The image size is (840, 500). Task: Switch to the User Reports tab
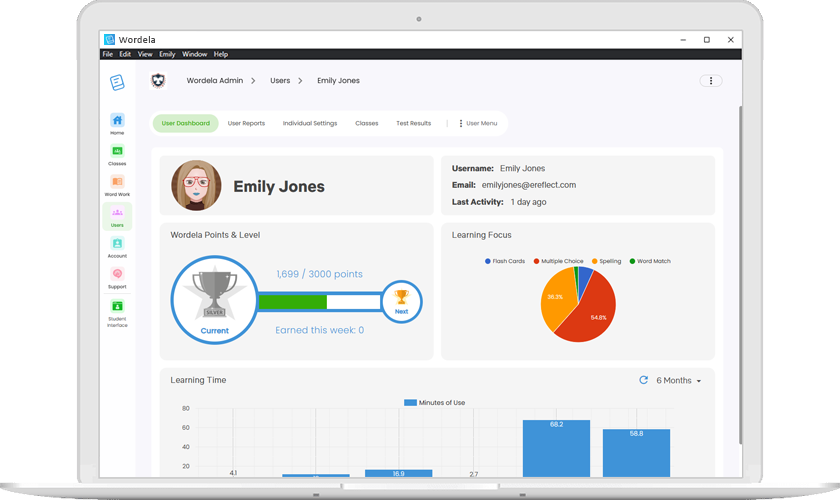(246, 123)
